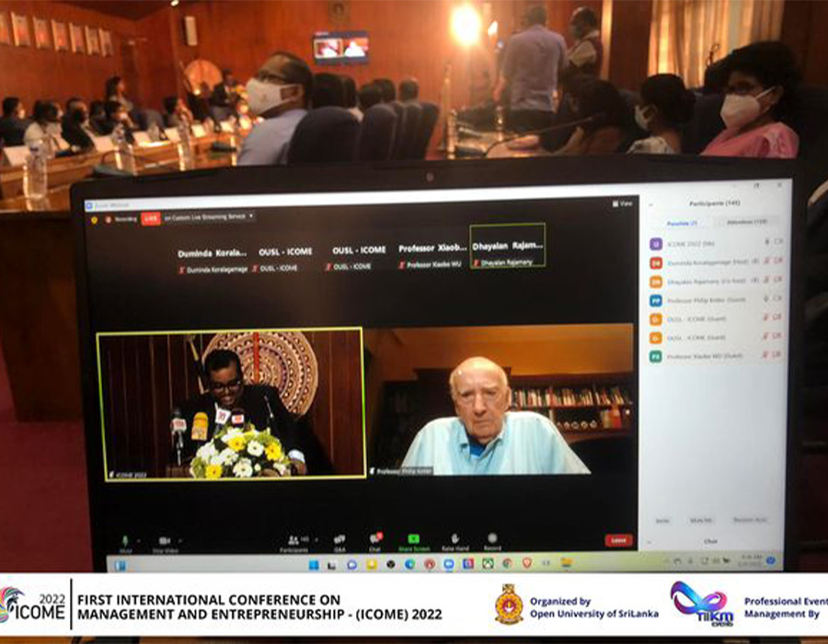This screenshot has height=644, width=828.
Task: Toggle the microphone icon for Duminda Koralagamage
Action: [x=767, y=261]
